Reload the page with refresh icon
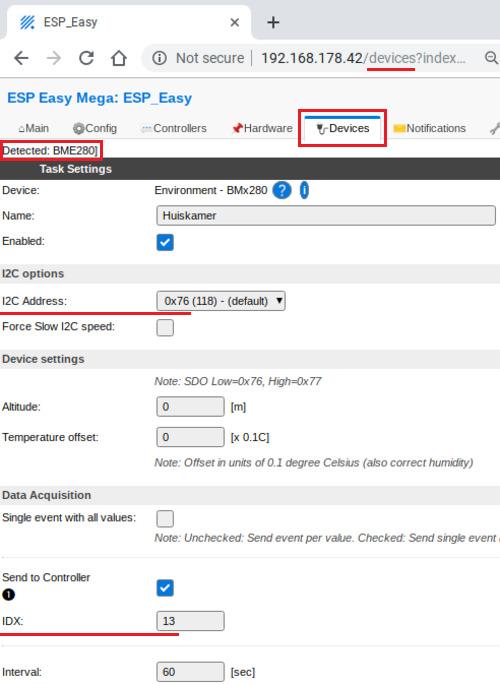Viewport: 500px width, 684px height. (x=86, y=58)
